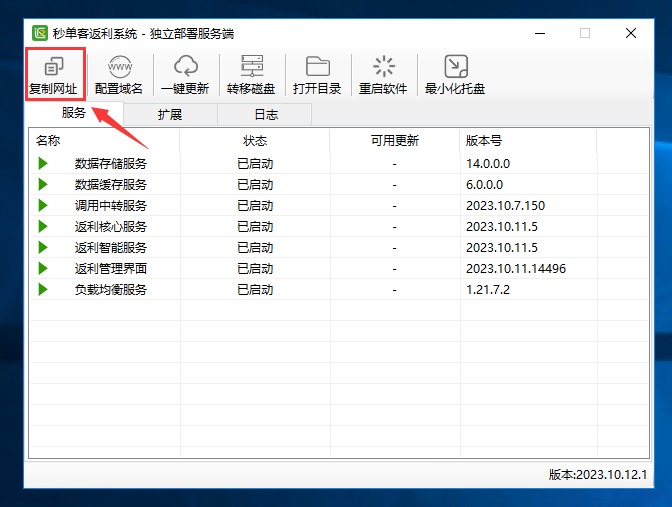Click 已启动 status of 调用中转服务
The height and width of the screenshot is (507, 672).
click(255, 206)
